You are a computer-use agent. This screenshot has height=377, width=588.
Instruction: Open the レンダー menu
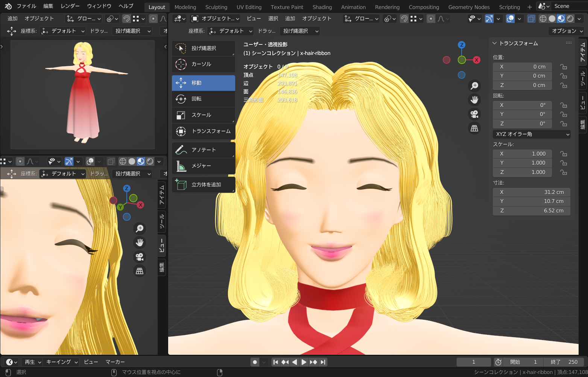pos(70,6)
